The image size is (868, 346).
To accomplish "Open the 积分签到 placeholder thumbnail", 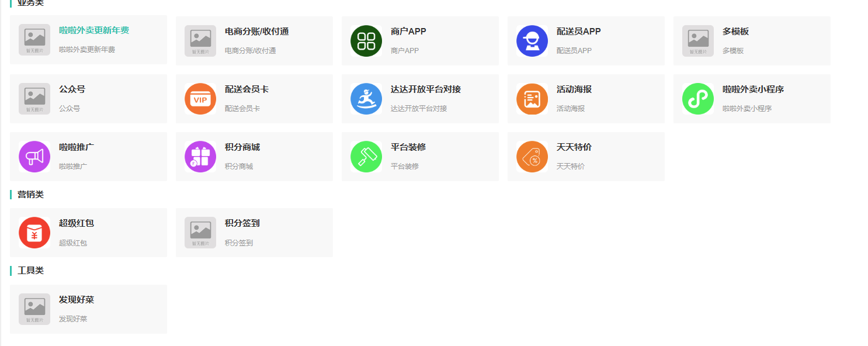I will (200, 233).
